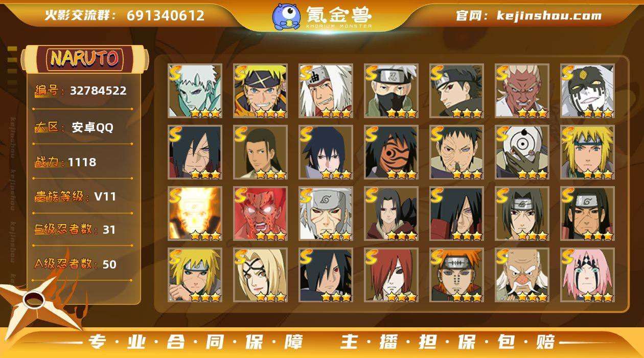Pick white-haired Jiraiya with horned headband
The image size is (644, 358).
tap(326, 91)
